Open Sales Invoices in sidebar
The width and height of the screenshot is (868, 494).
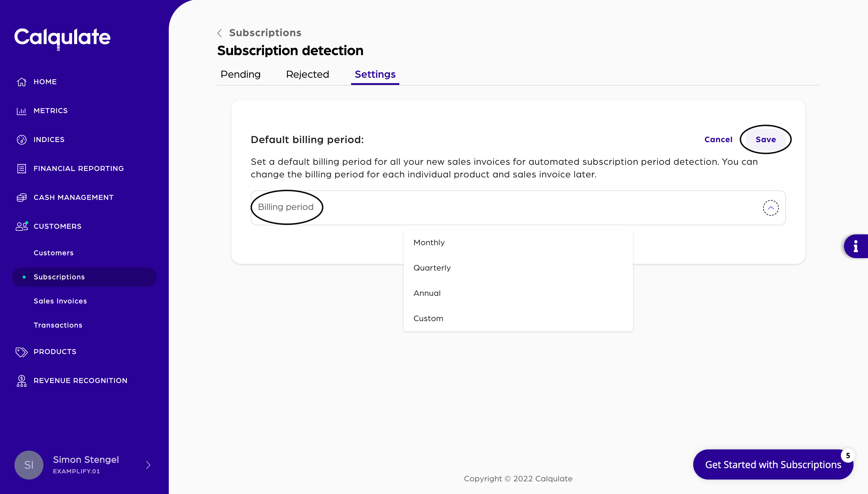60,301
